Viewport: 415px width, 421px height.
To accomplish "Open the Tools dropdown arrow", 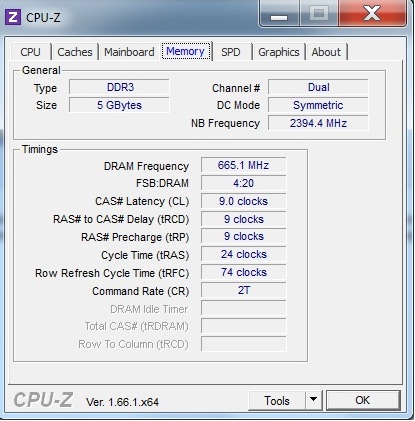I will [313, 400].
